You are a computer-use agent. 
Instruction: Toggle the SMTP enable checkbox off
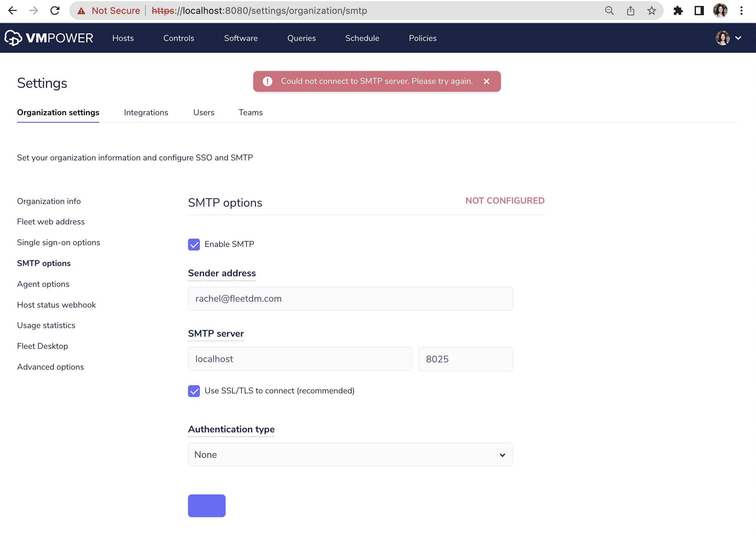(194, 245)
